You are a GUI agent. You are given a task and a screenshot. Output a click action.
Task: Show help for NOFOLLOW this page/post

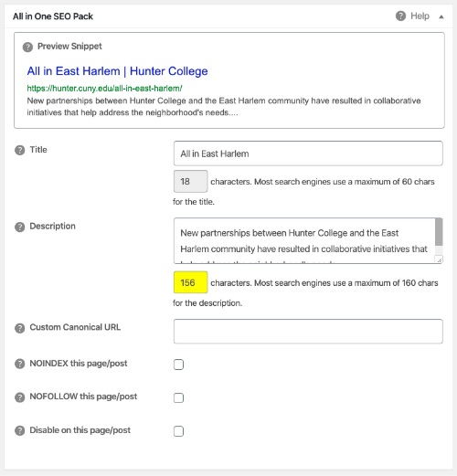point(20,397)
